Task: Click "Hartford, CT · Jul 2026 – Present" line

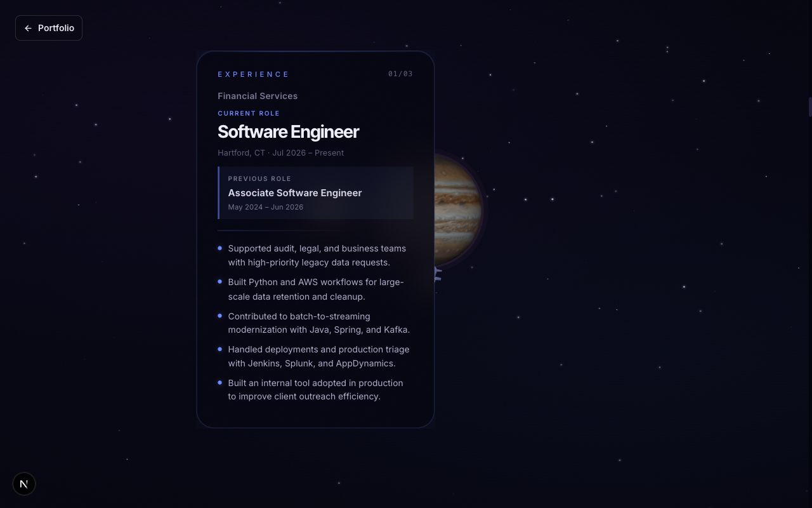Action: click(x=281, y=153)
